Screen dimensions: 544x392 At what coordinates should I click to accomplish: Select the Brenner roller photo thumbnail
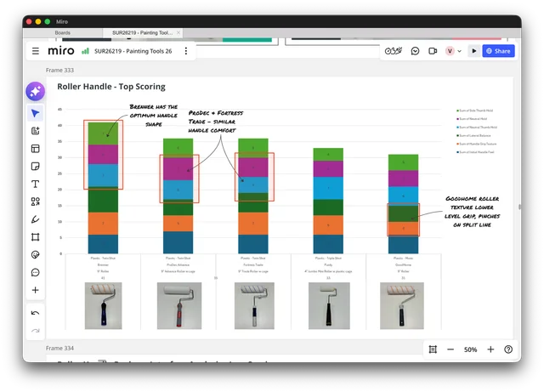coord(104,305)
